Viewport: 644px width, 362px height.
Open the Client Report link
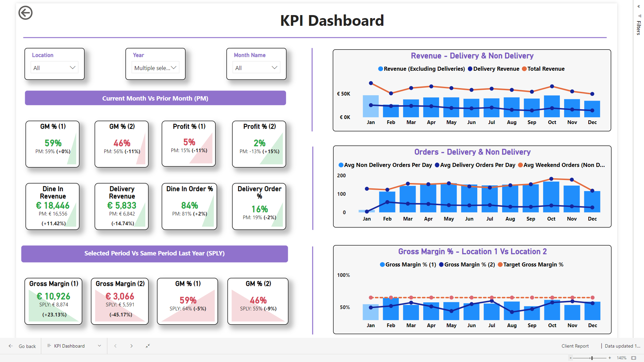pyautogui.click(x=575, y=346)
